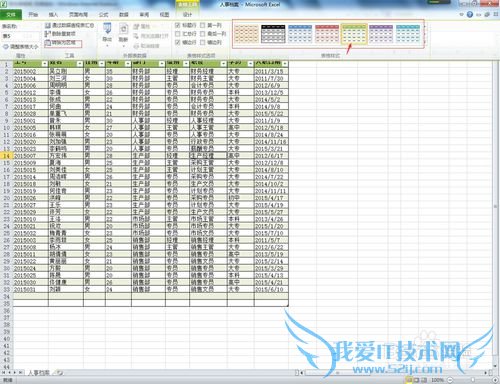
Task: Apply the blue table style thumbnail
Action: pos(300,34)
